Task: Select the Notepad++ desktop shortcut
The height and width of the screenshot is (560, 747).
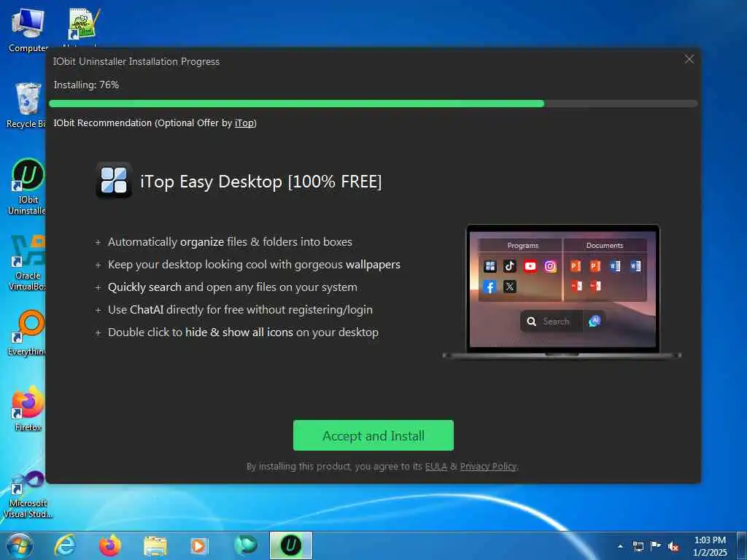Action: point(82,26)
